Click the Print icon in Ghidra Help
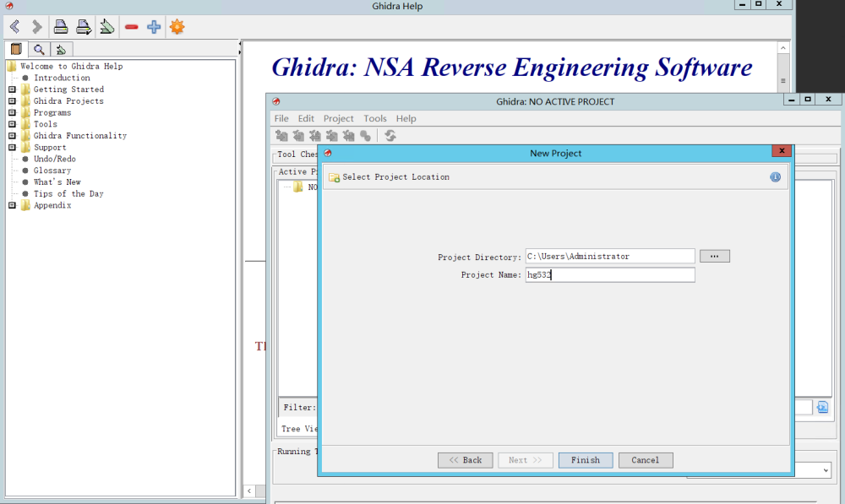Screen dimensions: 845x504 (x=60, y=26)
